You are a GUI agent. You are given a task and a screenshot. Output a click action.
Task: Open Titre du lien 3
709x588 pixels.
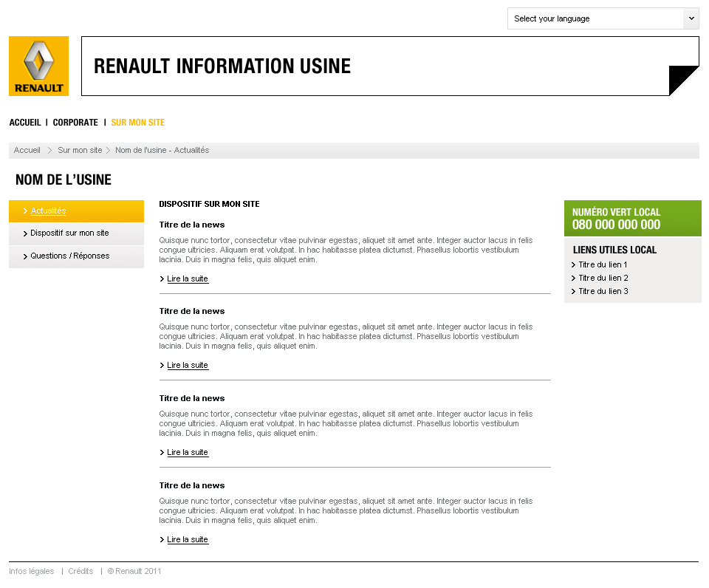[x=603, y=291]
